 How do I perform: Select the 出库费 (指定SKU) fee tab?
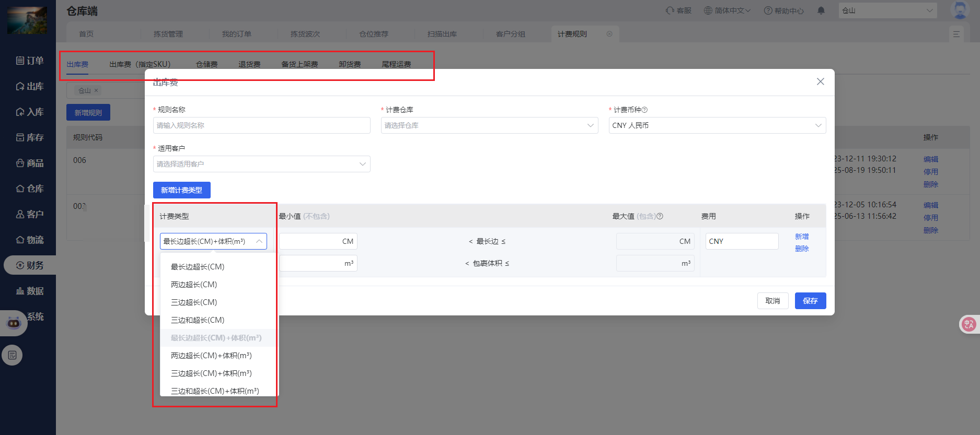pyautogui.click(x=140, y=64)
